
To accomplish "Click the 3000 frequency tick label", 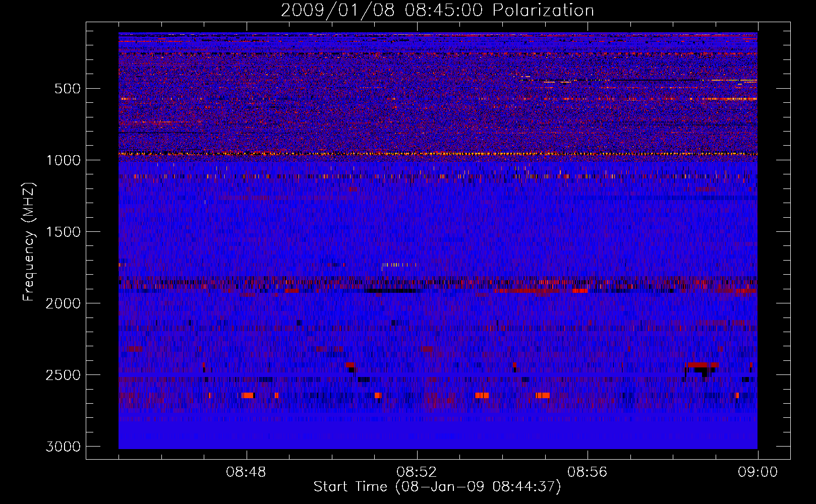I will (63, 447).
